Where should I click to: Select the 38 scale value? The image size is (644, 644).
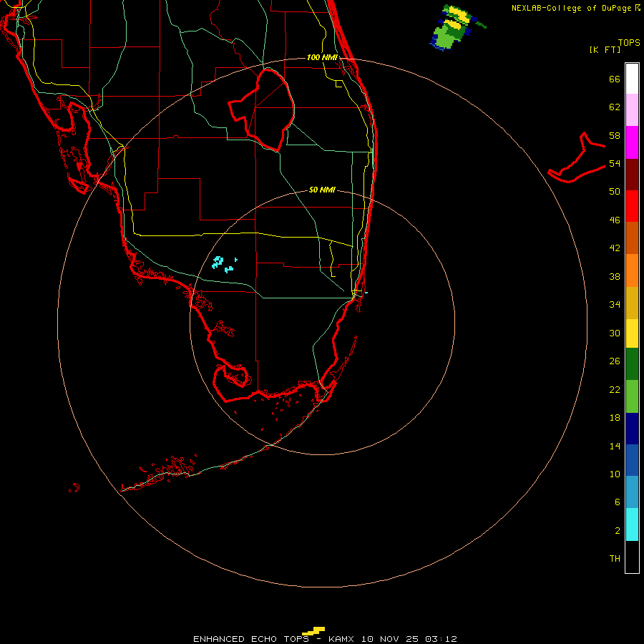(615, 276)
